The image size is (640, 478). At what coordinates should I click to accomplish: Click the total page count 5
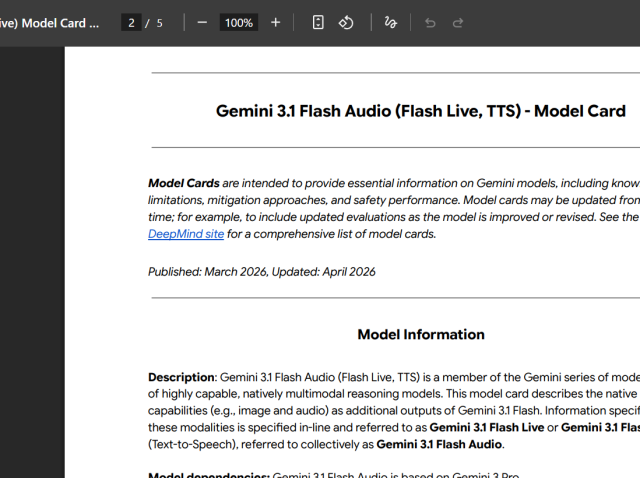point(160,23)
